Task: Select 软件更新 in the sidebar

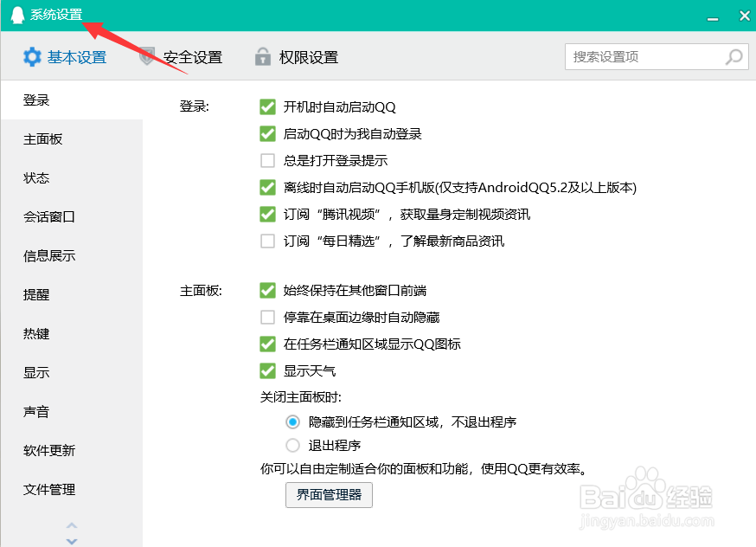Action: pyautogui.click(x=72, y=450)
